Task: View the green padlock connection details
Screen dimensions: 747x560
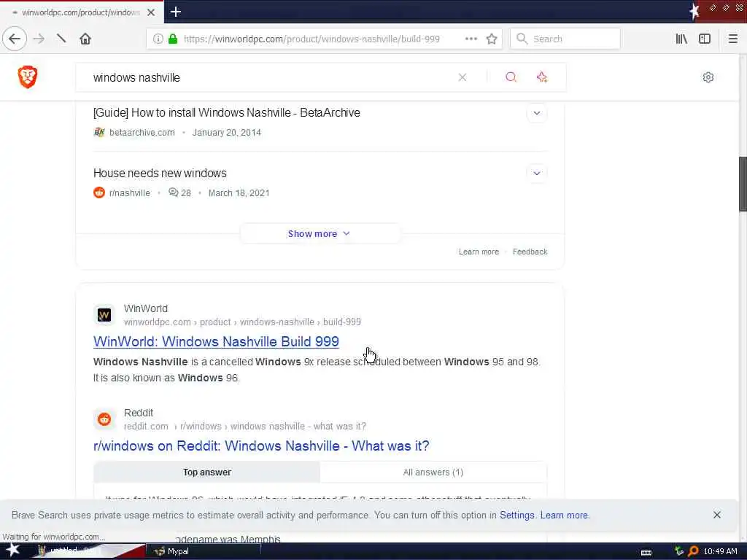Action: tap(173, 39)
